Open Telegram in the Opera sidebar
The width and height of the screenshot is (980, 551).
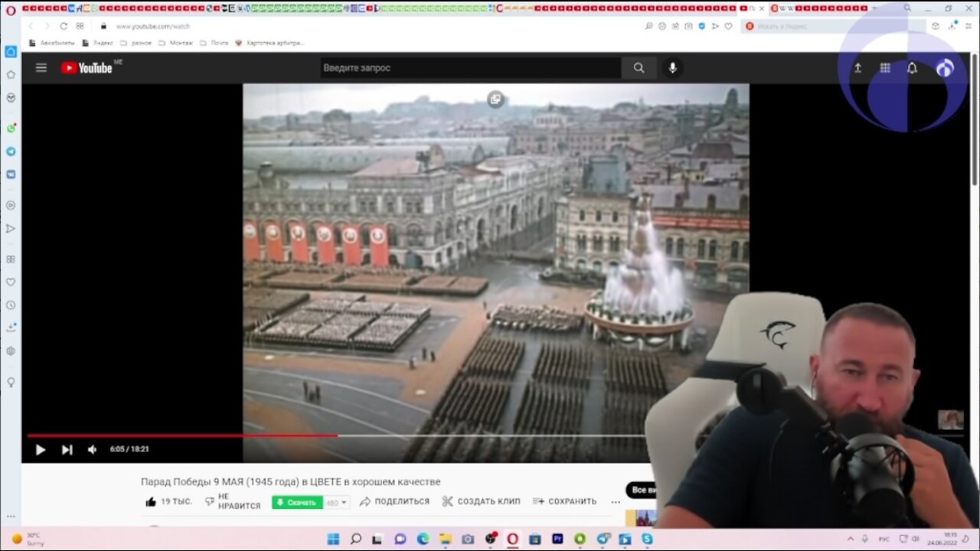11,152
